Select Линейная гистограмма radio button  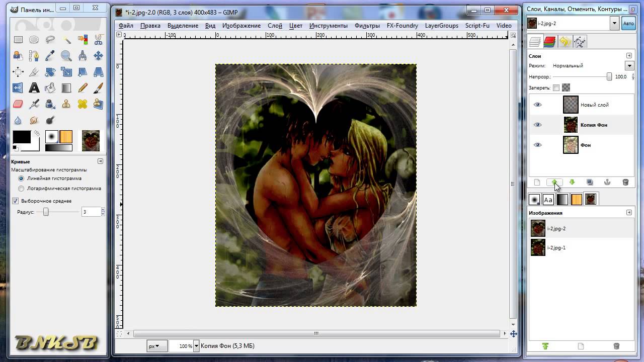click(x=21, y=178)
